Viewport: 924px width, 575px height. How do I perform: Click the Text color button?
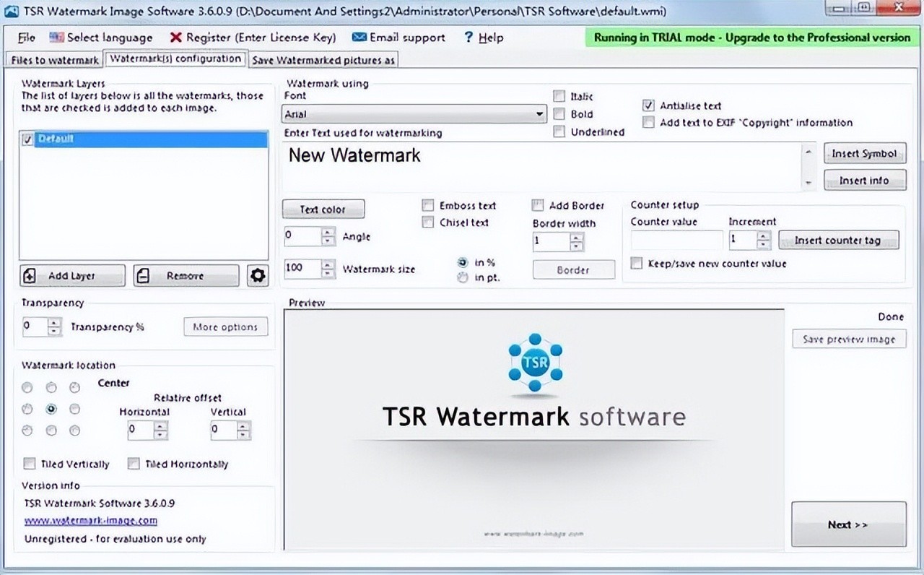point(323,209)
